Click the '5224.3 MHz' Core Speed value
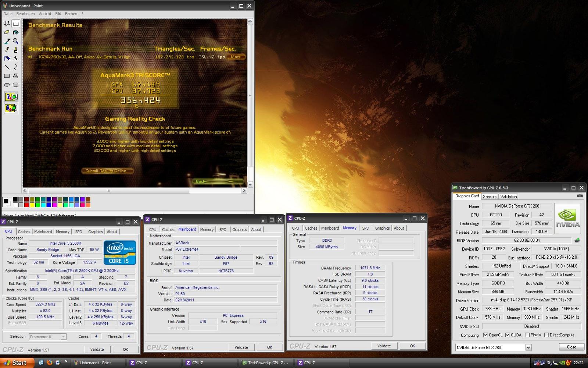 click(45, 304)
